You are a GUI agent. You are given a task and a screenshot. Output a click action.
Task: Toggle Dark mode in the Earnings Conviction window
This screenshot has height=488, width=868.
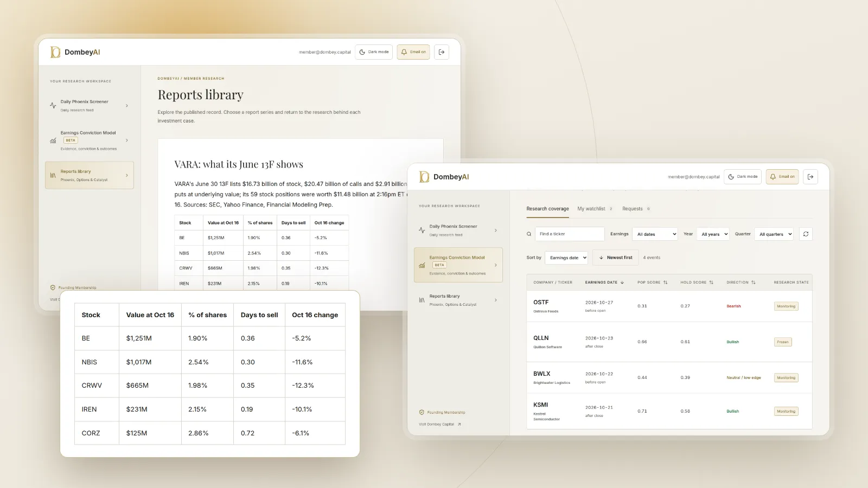pyautogui.click(x=743, y=177)
